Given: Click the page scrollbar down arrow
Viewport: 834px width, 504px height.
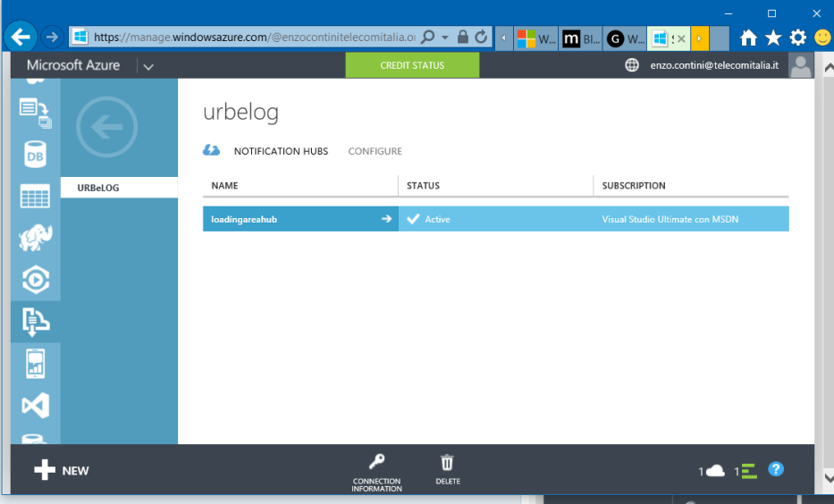Looking at the screenshot, I should tap(829, 477).
